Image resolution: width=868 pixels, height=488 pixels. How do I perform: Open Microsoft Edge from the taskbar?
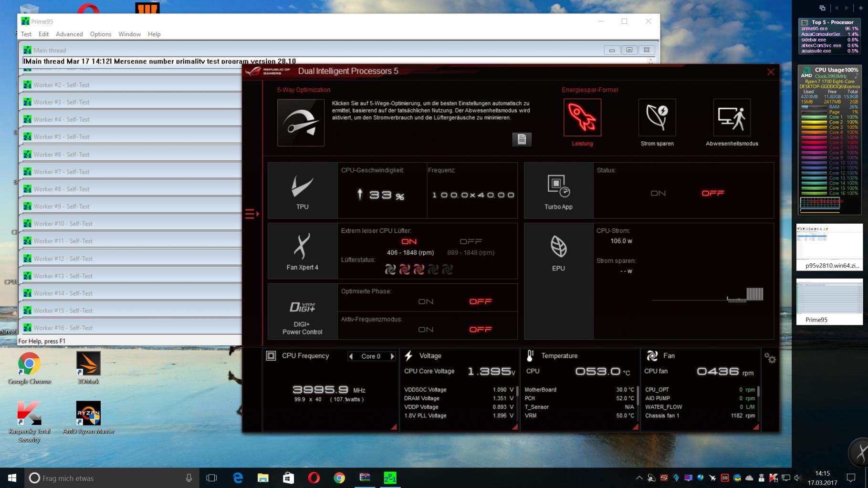[x=238, y=478]
